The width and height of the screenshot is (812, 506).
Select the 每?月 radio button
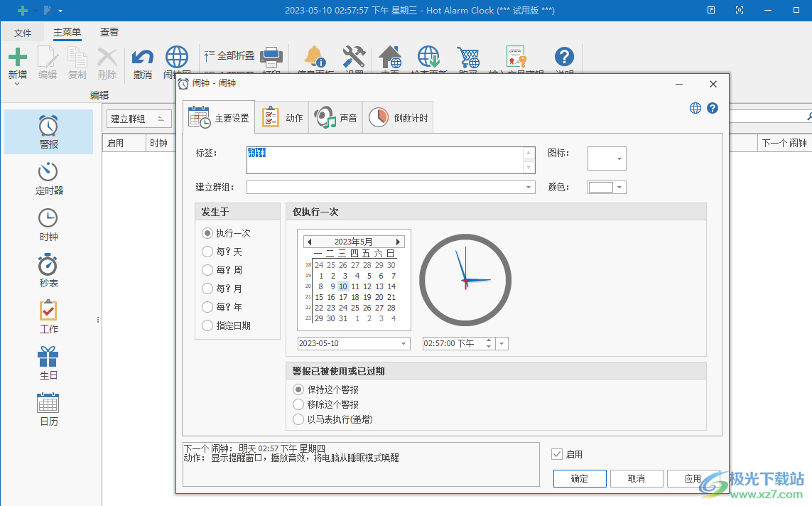tap(207, 289)
